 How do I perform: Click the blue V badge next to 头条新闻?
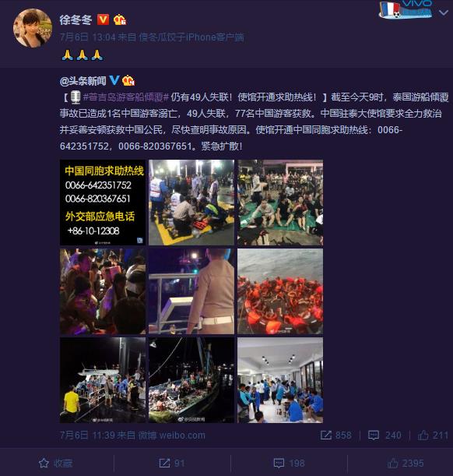click(114, 80)
